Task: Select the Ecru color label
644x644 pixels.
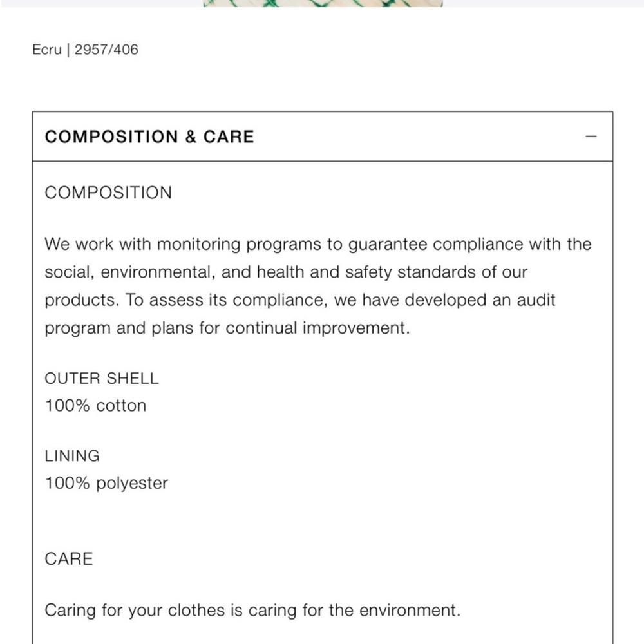Action: click(x=47, y=50)
